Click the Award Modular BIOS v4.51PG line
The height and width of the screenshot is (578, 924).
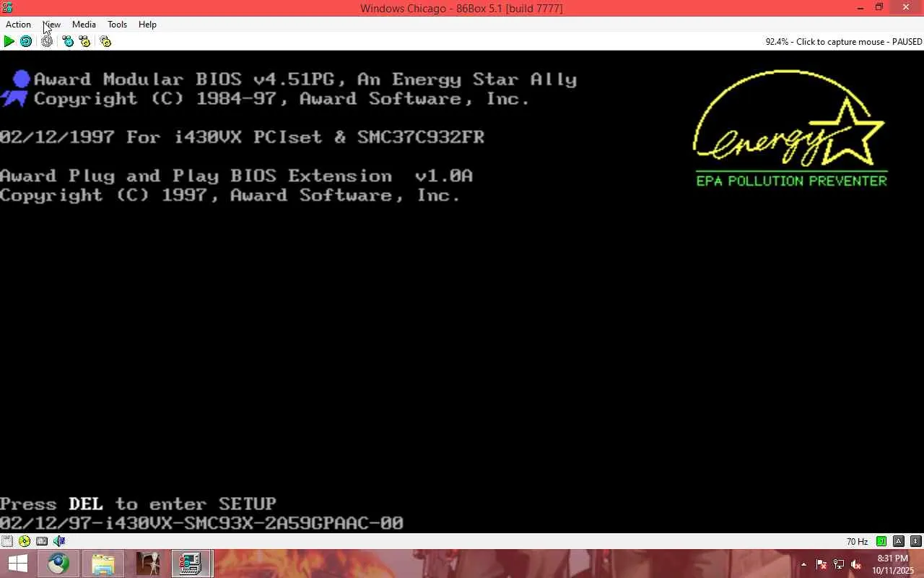[305, 79]
